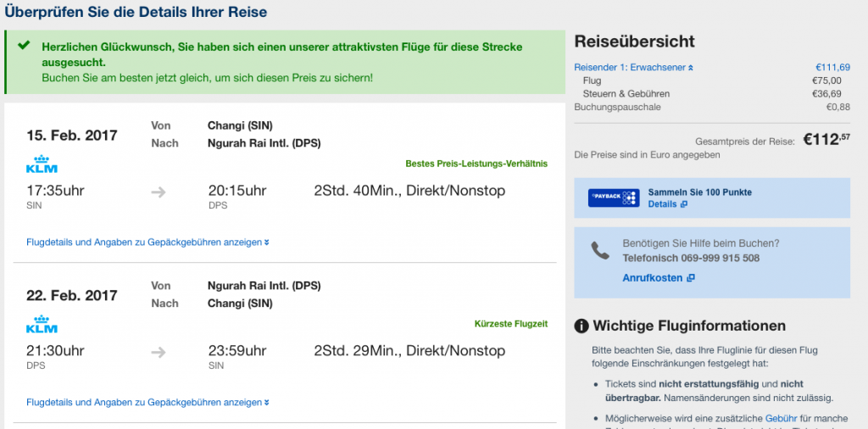The width and height of the screenshot is (868, 429).
Task: Follow the Gebühr link in flight restrictions
Action: [x=781, y=419]
